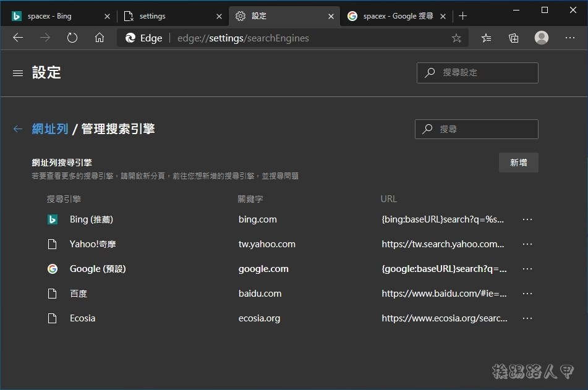Image resolution: width=588 pixels, height=390 pixels.
Task: Click the {bing:baseURL}search URL text
Action: 443,219
